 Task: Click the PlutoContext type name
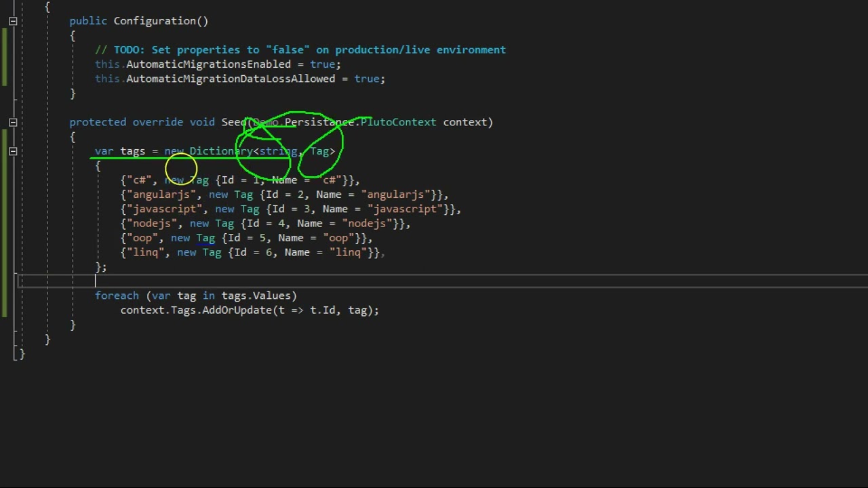coord(398,122)
